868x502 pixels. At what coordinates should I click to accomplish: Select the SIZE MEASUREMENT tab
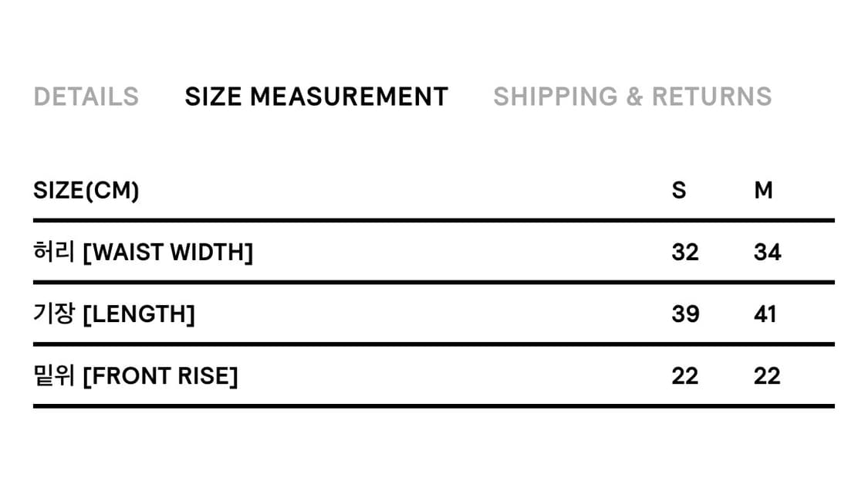(x=316, y=97)
